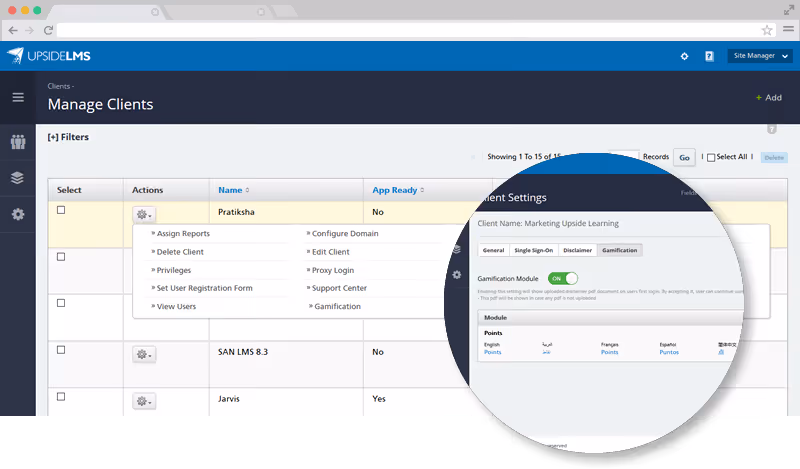Click the Clients breadcrumb link
Screen dimensions: 800x469
click(59, 86)
